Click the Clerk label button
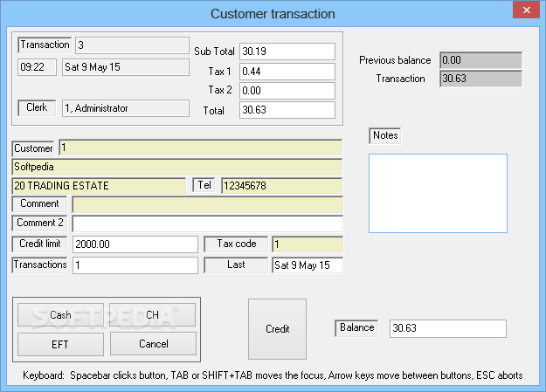Image resolution: width=546 pixels, height=392 pixels. tap(37, 107)
